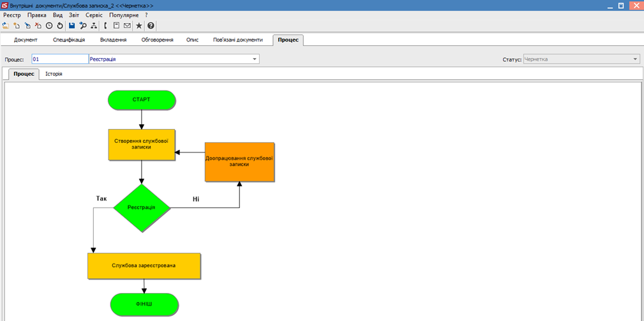Screen dimensions: 644x321
Task: Switch to the Пов'язані документи tab
Action: (238, 40)
